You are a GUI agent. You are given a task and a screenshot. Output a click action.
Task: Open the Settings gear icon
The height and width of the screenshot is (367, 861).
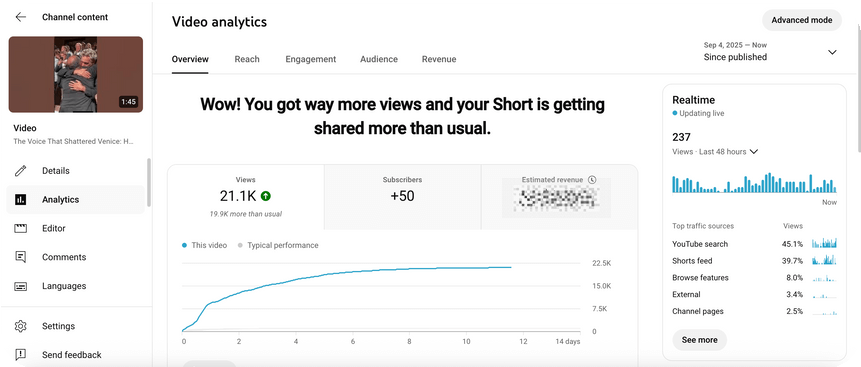(x=20, y=326)
